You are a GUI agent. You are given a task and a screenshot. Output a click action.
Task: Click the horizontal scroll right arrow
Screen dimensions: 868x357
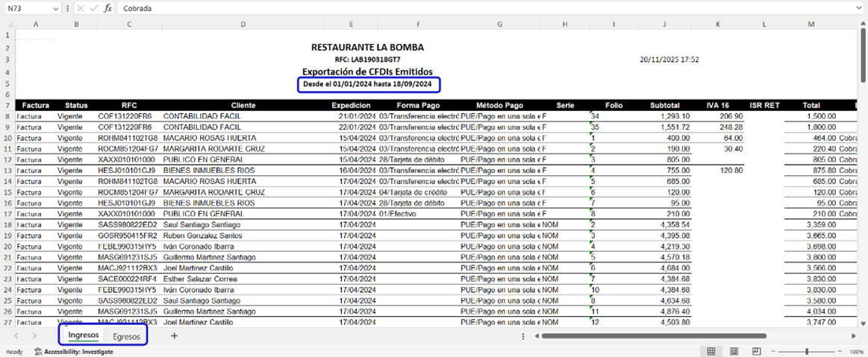tap(853, 335)
